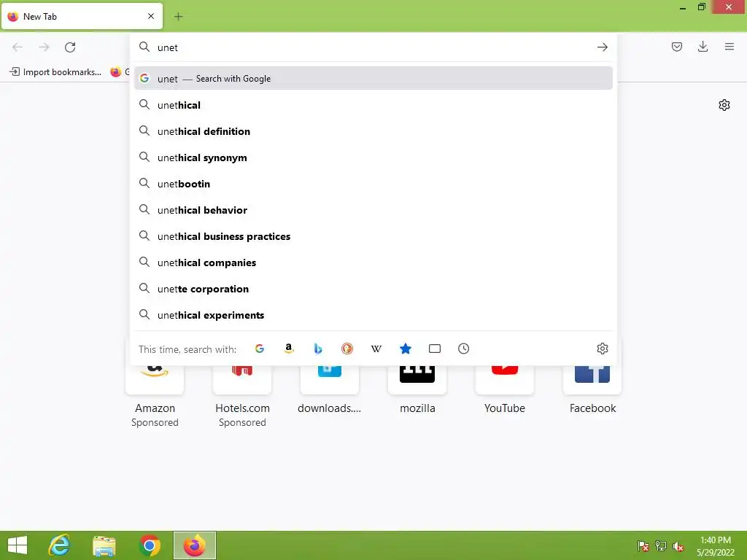
Task: Search this time with DuckDuckGo icon
Action: 347,349
